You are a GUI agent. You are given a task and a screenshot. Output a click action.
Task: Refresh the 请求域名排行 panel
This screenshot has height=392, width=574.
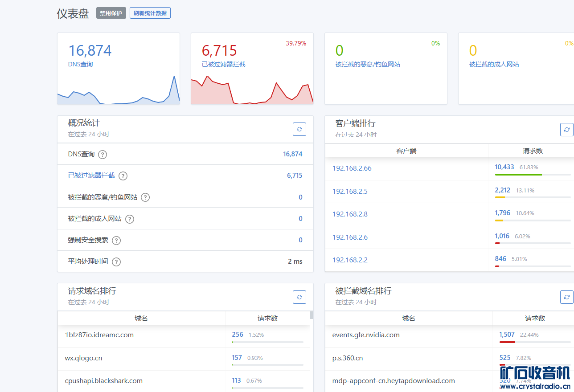point(299,297)
